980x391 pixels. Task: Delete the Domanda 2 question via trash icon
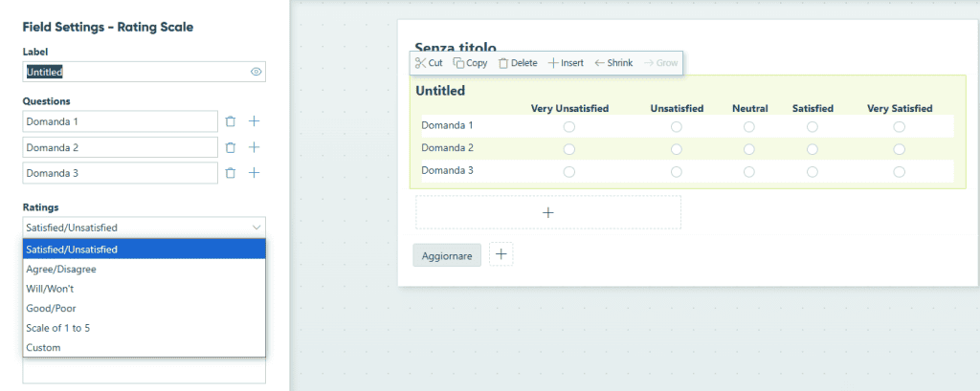[x=230, y=147]
